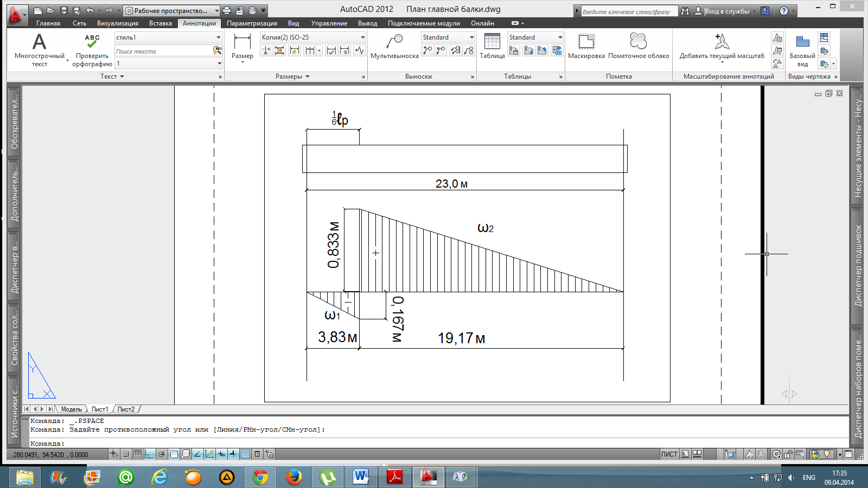
Task: Click the Undo arrow icon
Action: (x=90, y=10)
